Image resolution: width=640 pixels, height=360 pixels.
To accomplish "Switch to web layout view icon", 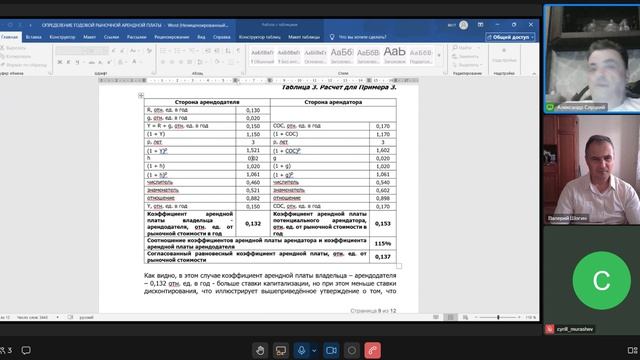I will (x=465, y=317).
